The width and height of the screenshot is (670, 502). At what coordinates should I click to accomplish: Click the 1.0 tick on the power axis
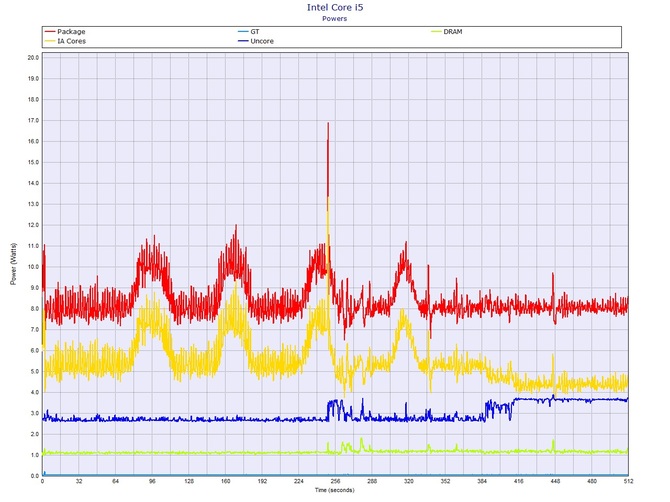coord(35,455)
